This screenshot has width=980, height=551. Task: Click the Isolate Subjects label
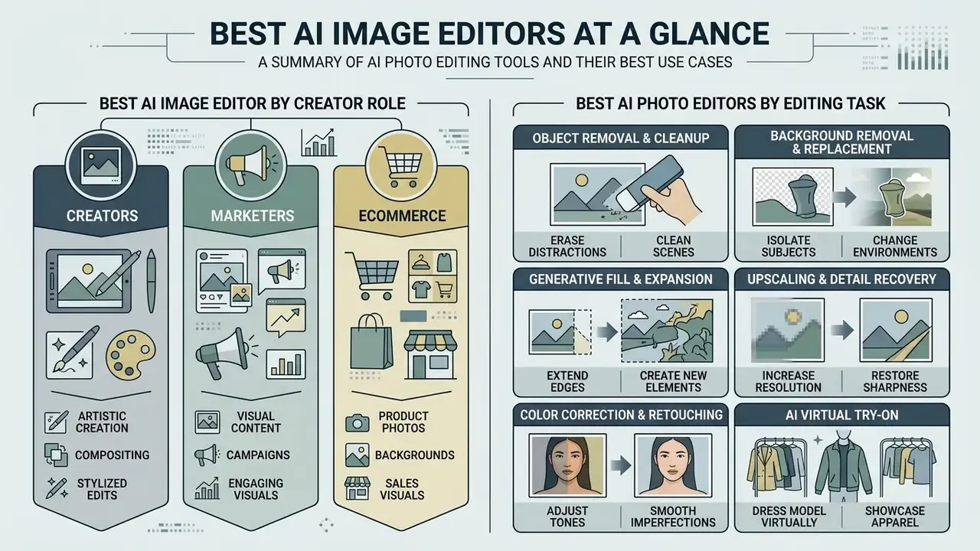point(788,246)
